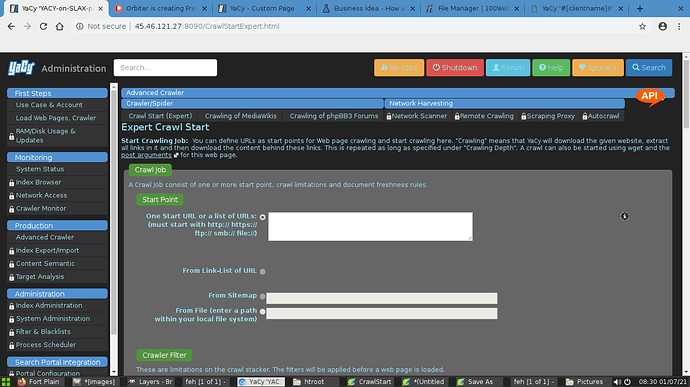Viewport: 690px width, 387px height.
Task: Open browser home page icon
Action: [59, 26]
